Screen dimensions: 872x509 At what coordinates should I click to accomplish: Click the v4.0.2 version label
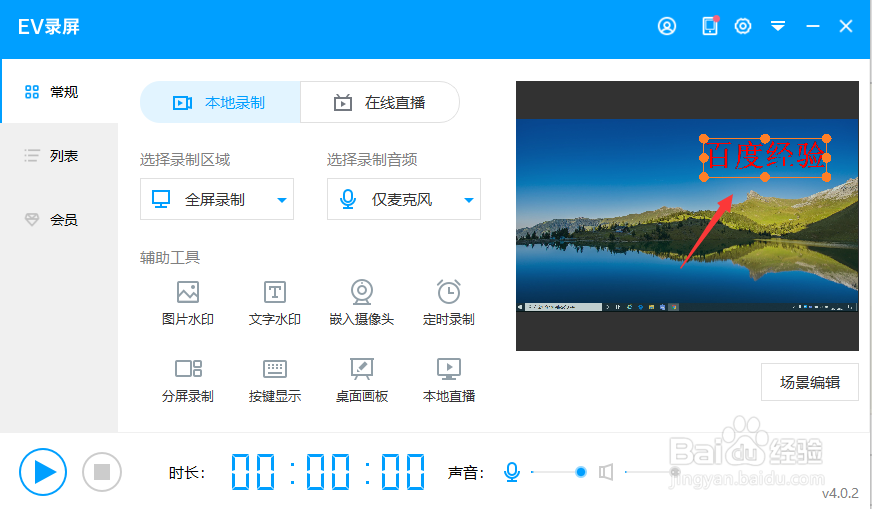[x=840, y=493]
